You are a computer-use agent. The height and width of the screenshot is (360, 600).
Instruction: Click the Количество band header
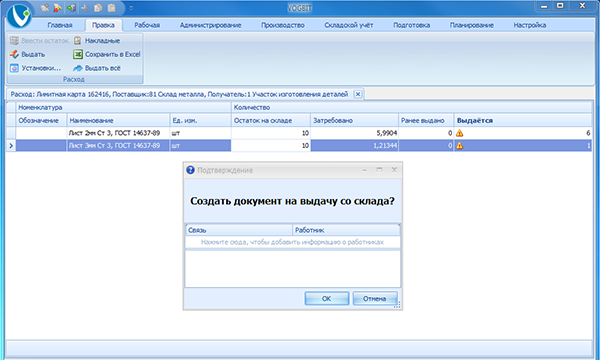click(x=411, y=108)
